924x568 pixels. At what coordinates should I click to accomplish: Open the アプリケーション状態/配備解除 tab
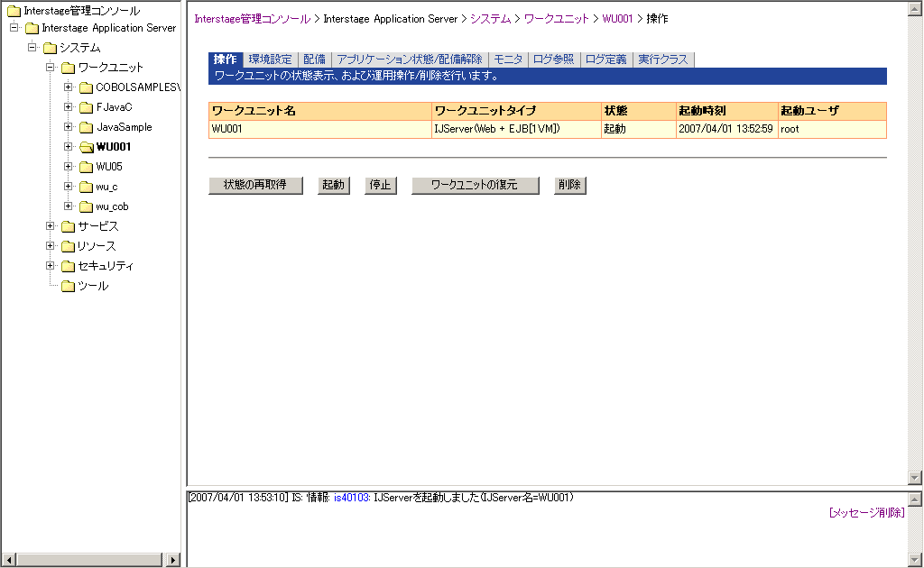tap(410, 60)
